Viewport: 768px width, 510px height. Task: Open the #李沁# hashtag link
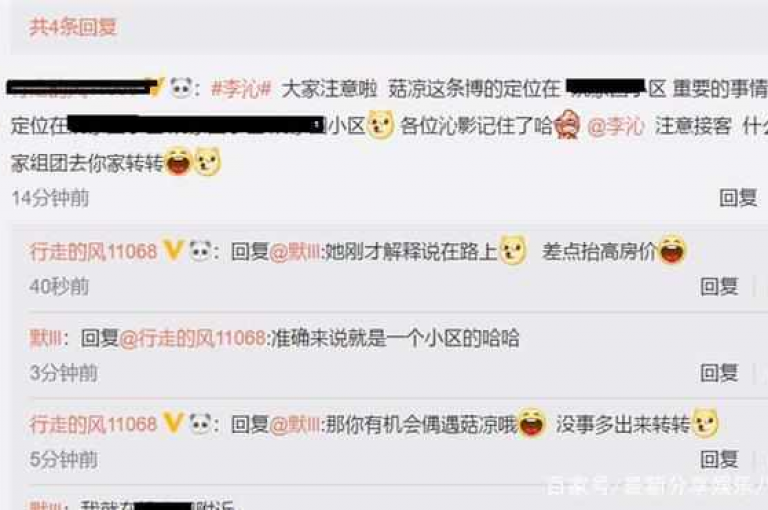coord(241,90)
